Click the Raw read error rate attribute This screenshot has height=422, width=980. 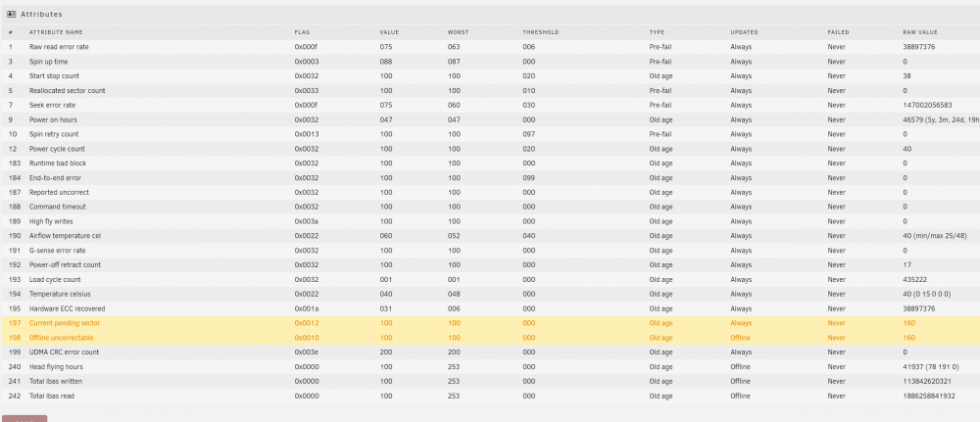tap(54, 47)
